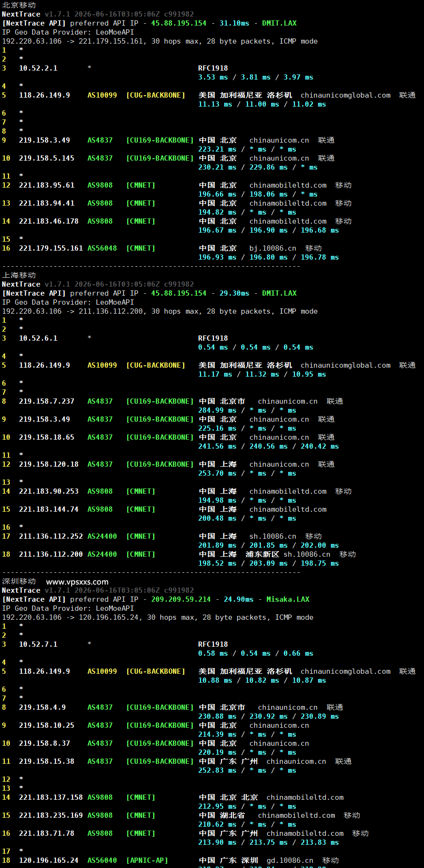Select preferred API IP '209.209.59.214'

[x=181, y=599]
